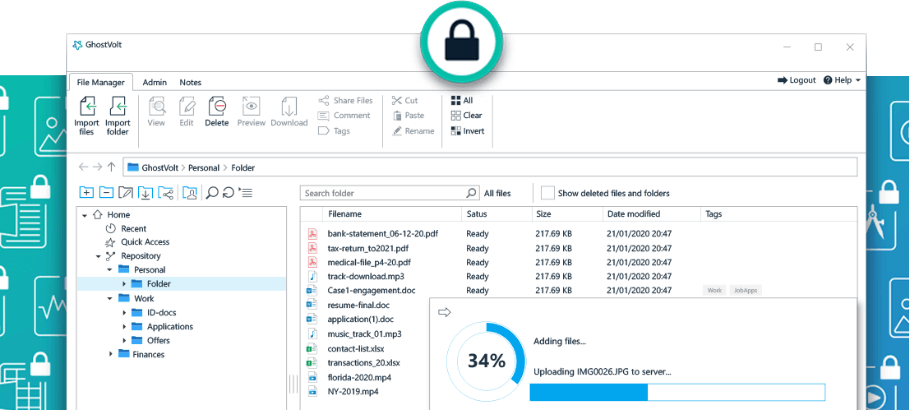Click the Import folder icon

click(x=118, y=107)
